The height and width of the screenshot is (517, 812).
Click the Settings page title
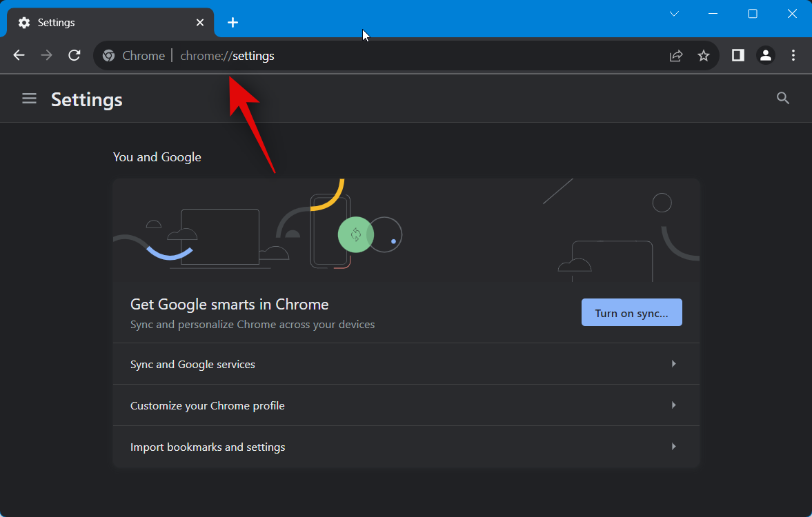coord(87,99)
